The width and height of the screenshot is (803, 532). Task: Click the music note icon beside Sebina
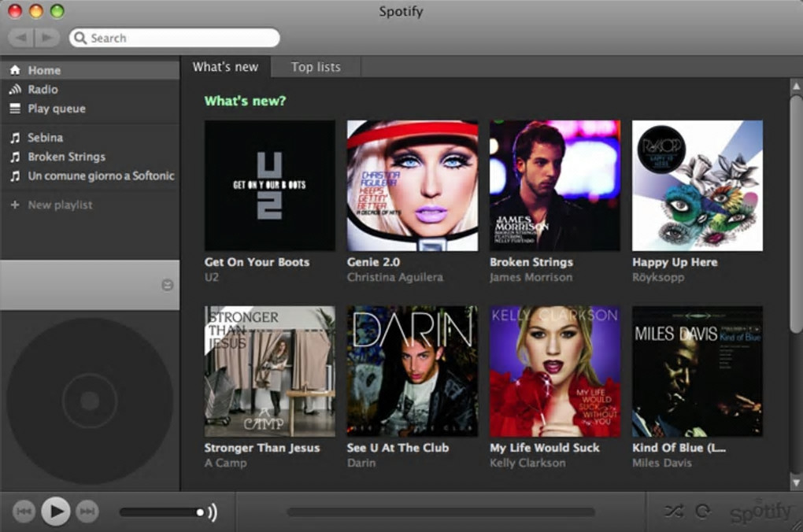(16, 137)
